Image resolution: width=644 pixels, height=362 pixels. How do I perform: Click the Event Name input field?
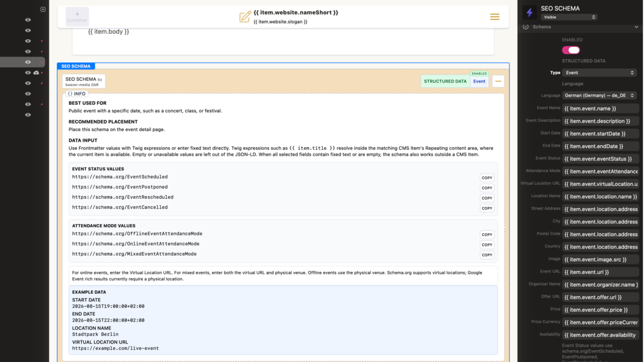pos(601,108)
